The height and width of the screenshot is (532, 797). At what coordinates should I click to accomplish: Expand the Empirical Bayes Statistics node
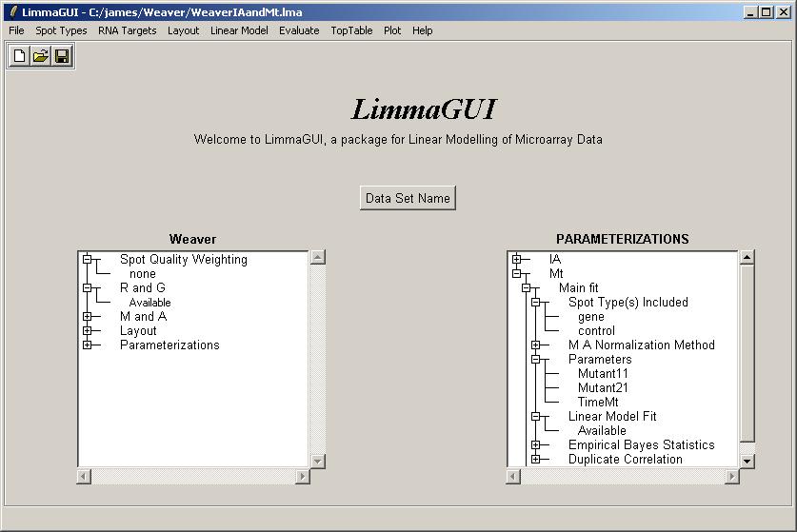535,444
